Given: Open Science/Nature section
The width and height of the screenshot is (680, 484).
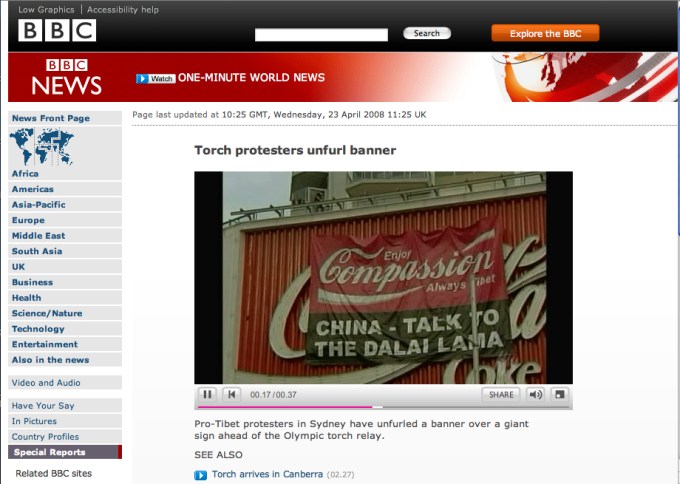Looking at the screenshot, I should click(65, 313).
